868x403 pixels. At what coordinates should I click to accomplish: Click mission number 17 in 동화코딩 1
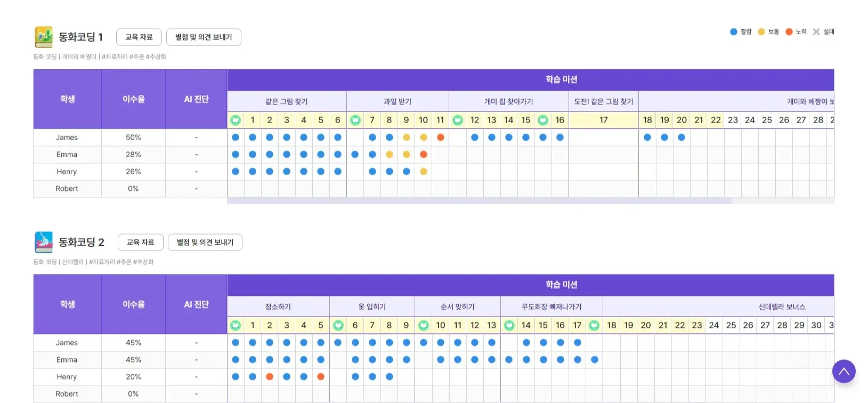point(603,120)
